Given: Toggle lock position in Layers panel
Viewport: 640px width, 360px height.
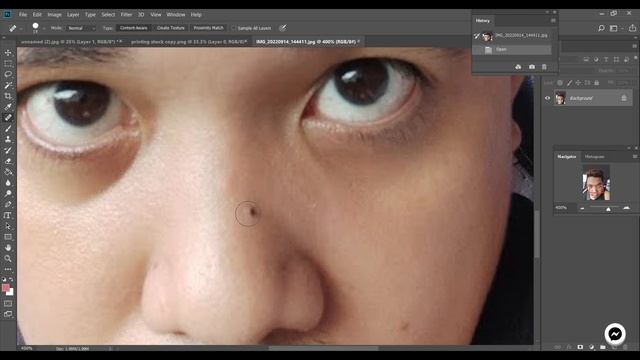Looking at the screenshot, I should (578, 83).
